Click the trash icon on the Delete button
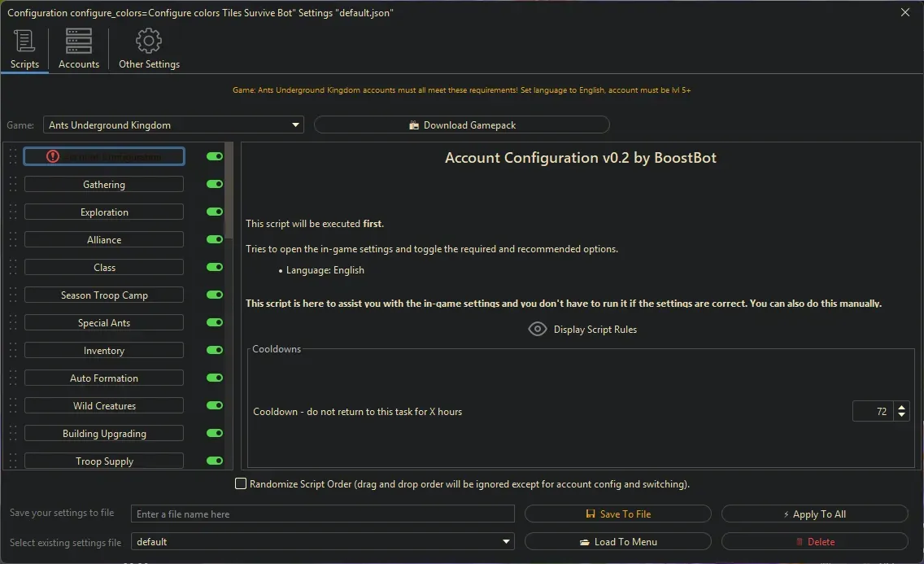The height and width of the screenshot is (564, 924). (801, 541)
